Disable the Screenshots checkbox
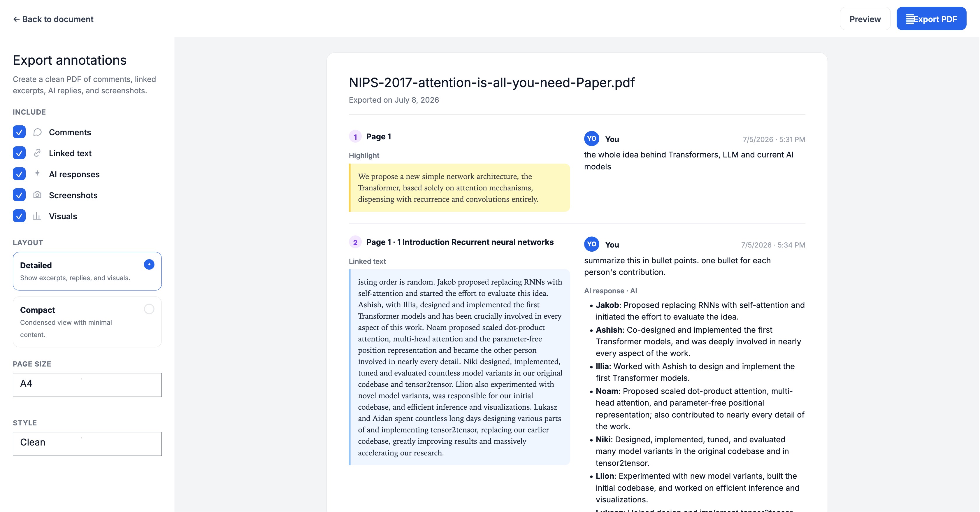 [19, 195]
